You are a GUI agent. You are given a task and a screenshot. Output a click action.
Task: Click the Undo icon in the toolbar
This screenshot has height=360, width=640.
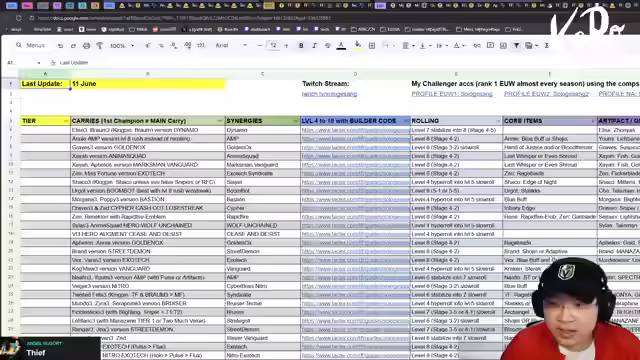point(60,46)
